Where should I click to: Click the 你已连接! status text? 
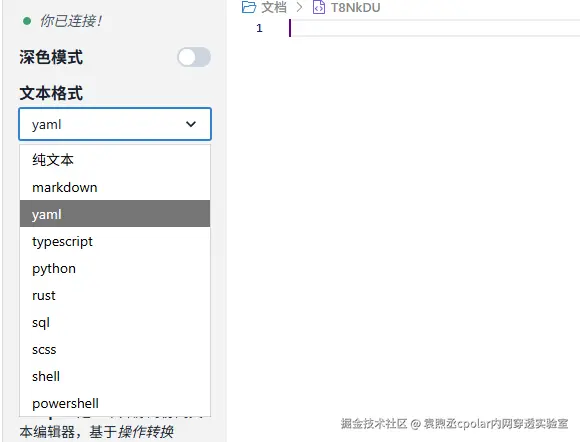tap(71, 21)
